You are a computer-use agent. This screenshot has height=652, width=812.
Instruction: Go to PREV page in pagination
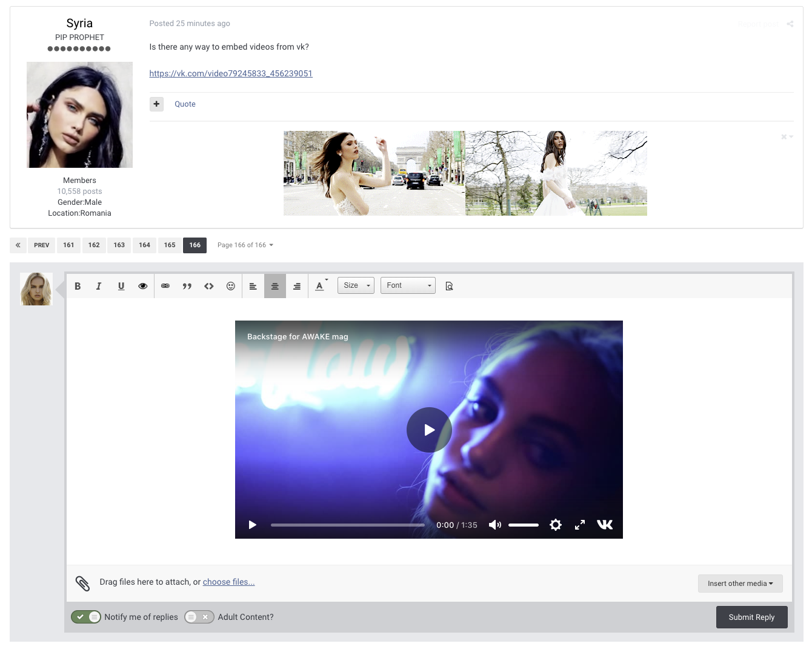pos(41,245)
